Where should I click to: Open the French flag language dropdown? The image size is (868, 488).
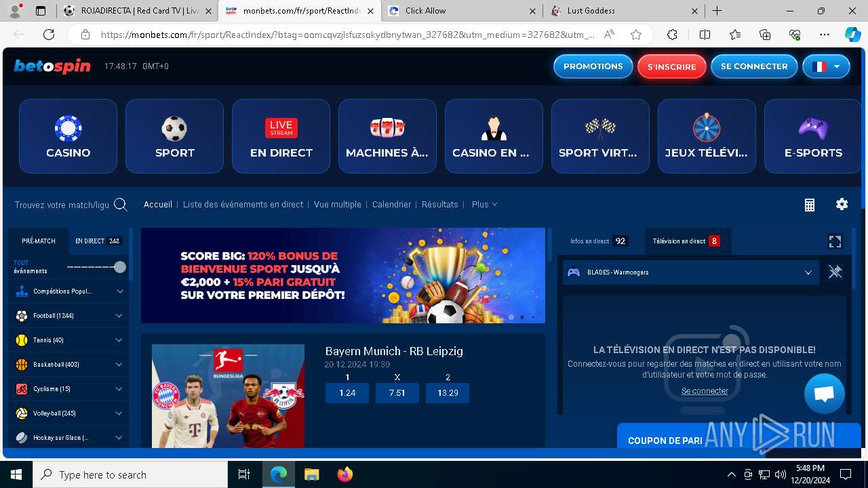826,66
